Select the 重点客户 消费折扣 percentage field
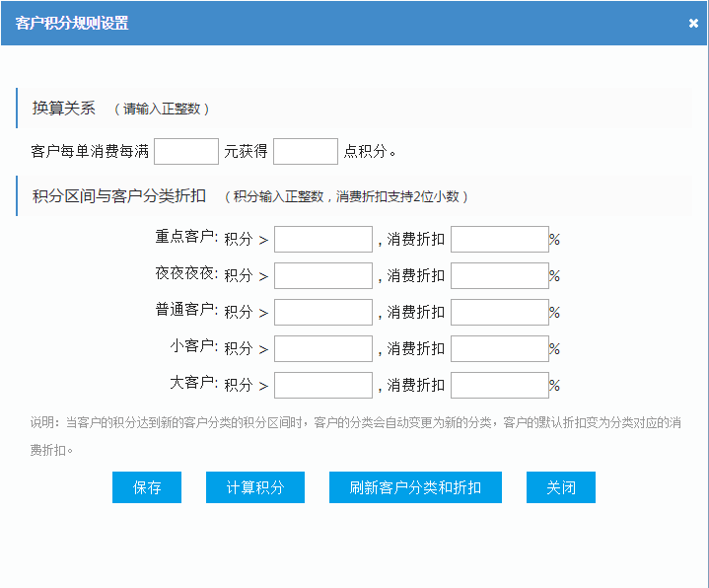 [499, 240]
